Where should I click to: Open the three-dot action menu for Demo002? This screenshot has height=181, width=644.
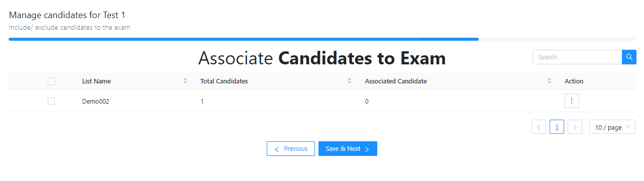[x=572, y=101]
